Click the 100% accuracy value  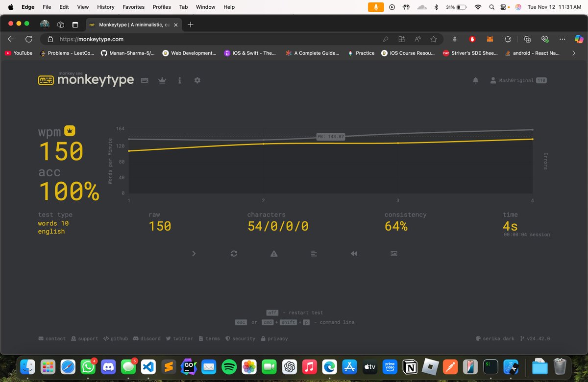(69, 191)
